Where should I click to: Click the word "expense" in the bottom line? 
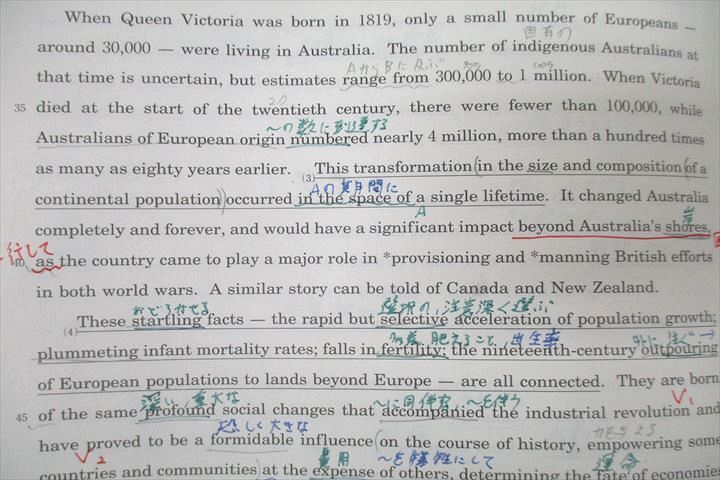click(x=342, y=472)
